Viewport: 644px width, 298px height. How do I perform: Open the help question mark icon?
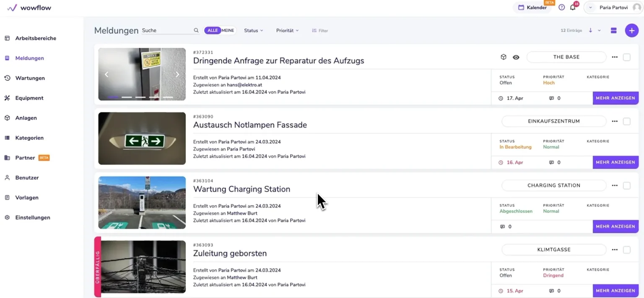561,8
